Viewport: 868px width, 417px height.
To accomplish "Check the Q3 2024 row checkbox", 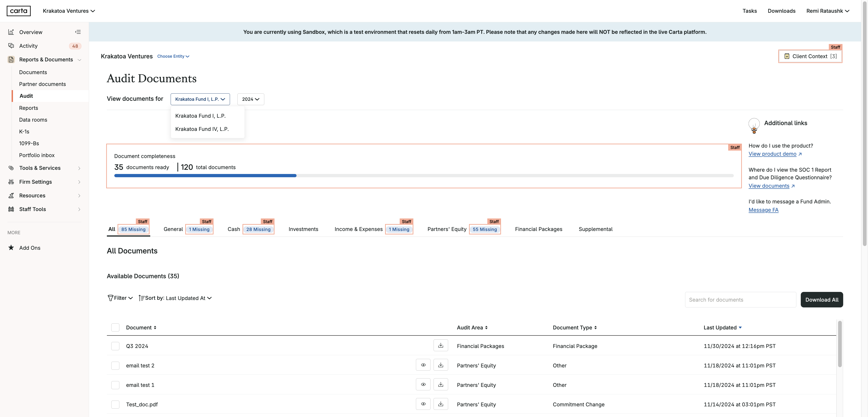I will click(115, 346).
